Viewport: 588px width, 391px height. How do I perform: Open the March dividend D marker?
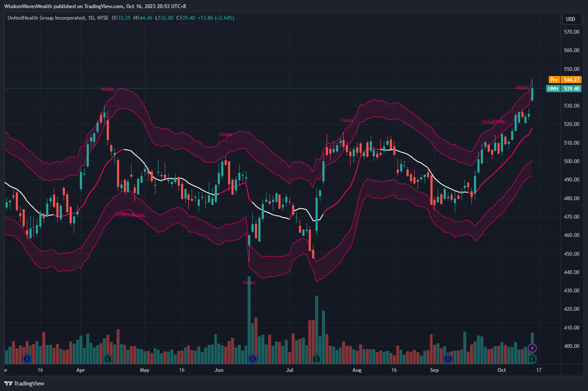[x=27, y=359]
